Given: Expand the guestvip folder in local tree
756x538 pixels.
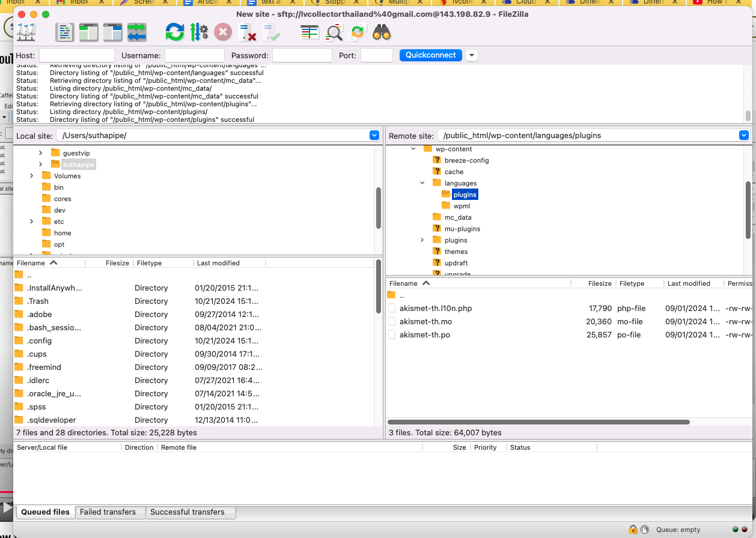Looking at the screenshot, I should click(41, 153).
